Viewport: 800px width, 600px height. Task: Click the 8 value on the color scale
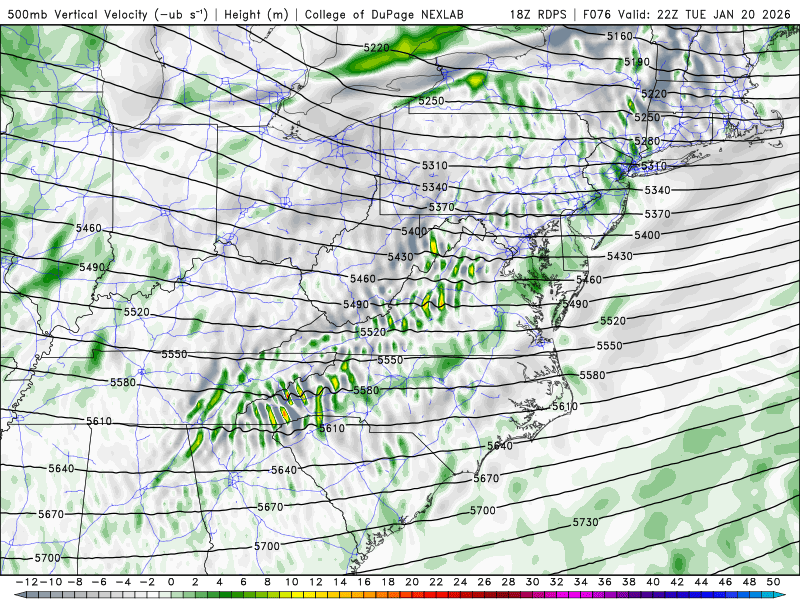(x=267, y=582)
